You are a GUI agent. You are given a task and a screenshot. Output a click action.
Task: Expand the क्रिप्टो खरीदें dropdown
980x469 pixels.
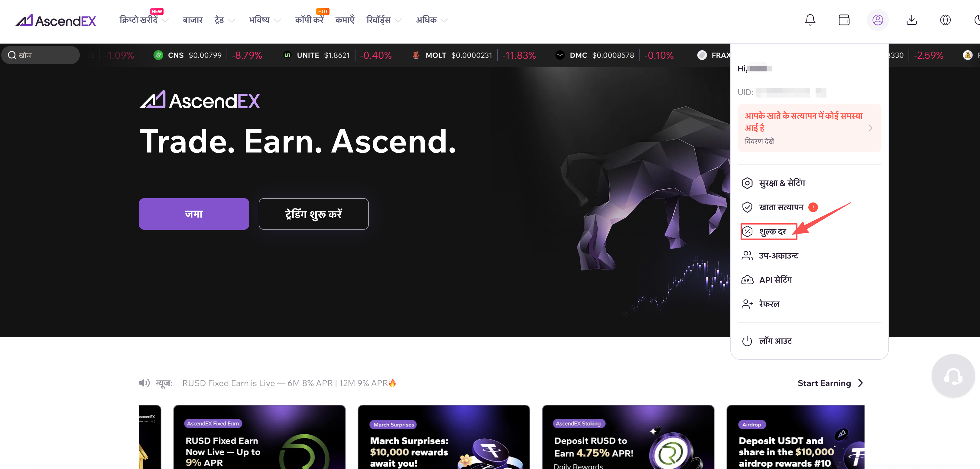[144, 20]
